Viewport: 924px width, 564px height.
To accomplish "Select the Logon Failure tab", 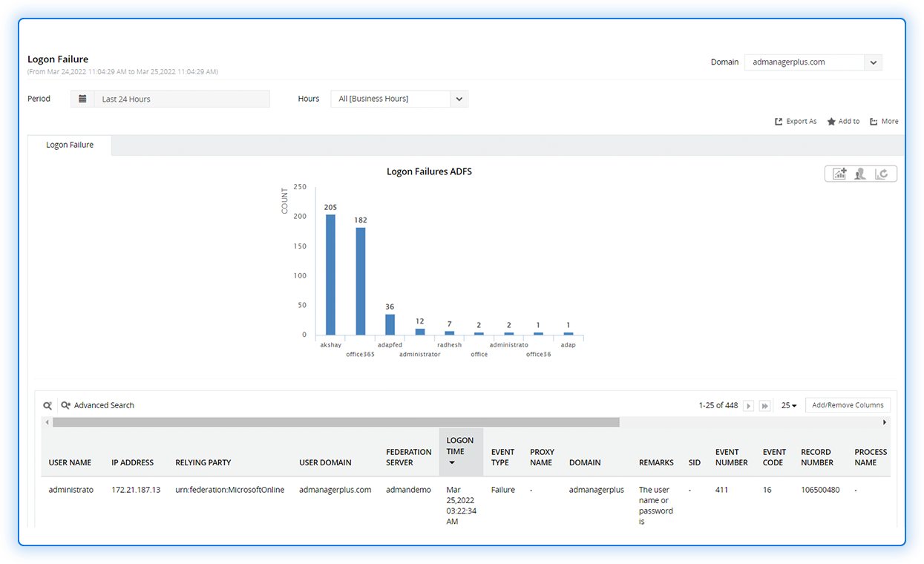I will (70, 145).
